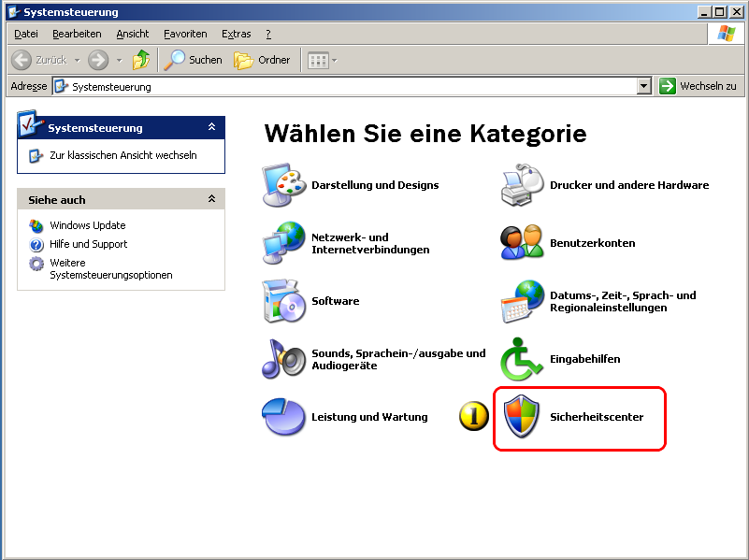Screen dimensions: 749x560
Task: Click the gear icon for Weitere Systemsteuerungsoptionen
Action: (36, 264)
